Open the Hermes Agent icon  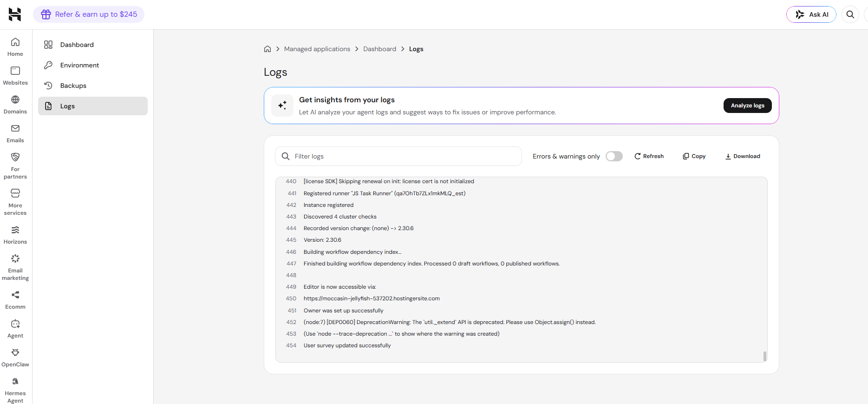click(x=15, y=382)
